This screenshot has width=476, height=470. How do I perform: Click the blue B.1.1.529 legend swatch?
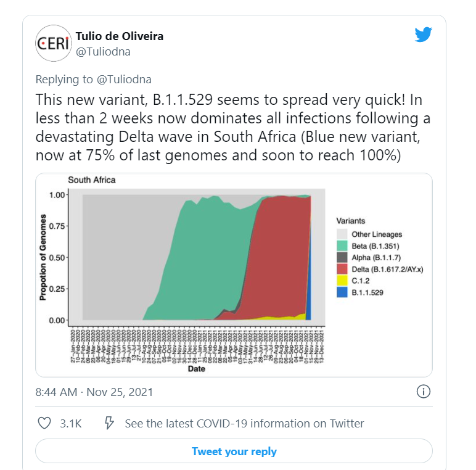(342, 292)
